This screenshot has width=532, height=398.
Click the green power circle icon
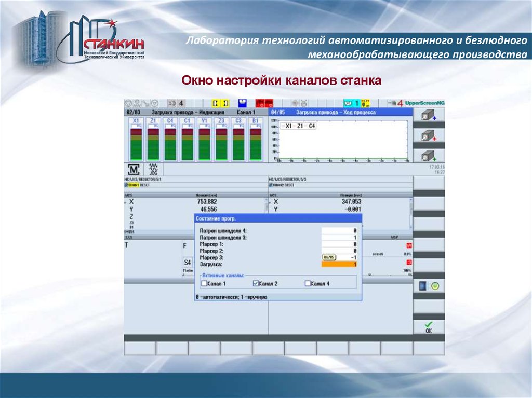435,286
